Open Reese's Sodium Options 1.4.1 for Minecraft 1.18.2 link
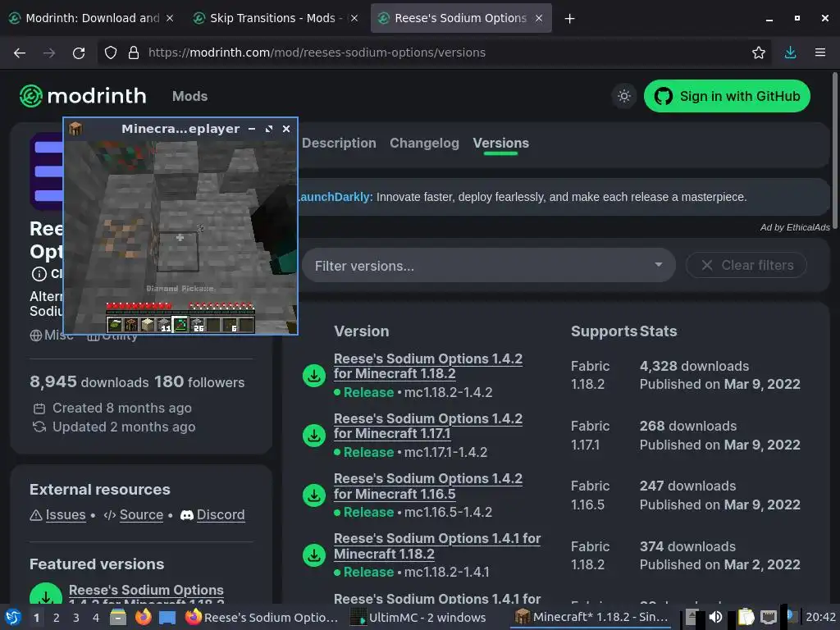This screenshot has width=840, height=630. pyautogui.click(x=437, y=546)
